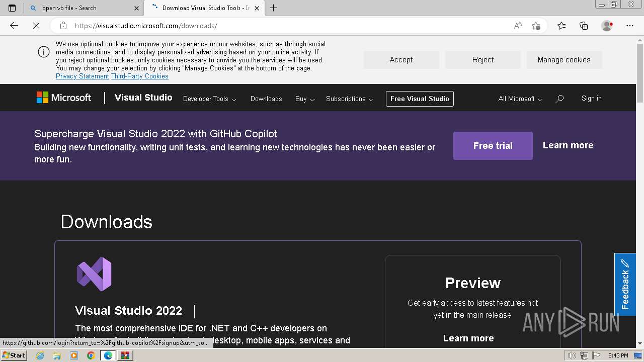Screen dimensions: 644x362
Task: Reject optional cookies
Action: tap(483, 60)
